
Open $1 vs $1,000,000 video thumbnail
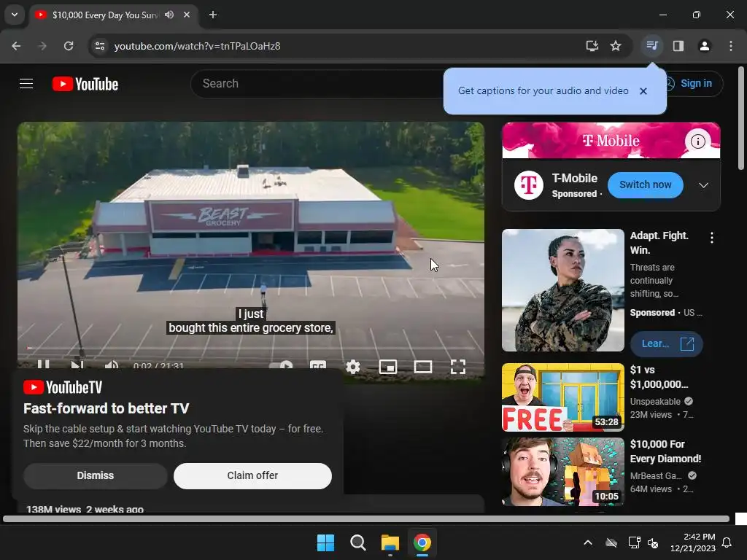click(562, 397)
